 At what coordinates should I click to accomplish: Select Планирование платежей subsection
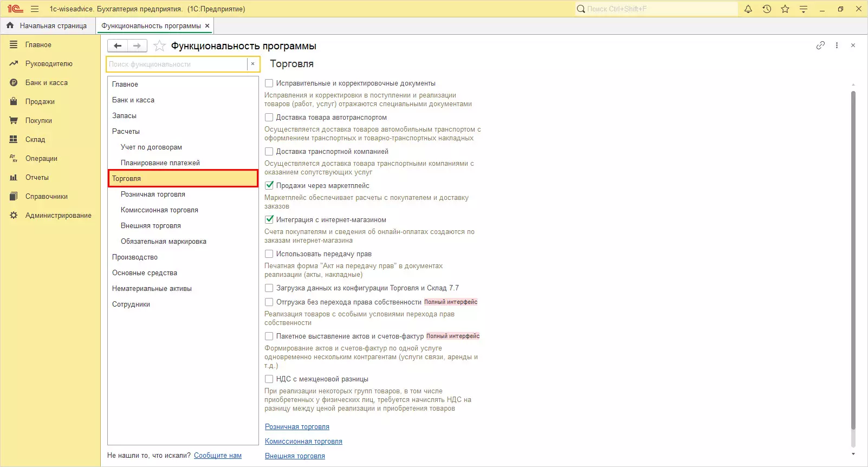click(183, 163)
